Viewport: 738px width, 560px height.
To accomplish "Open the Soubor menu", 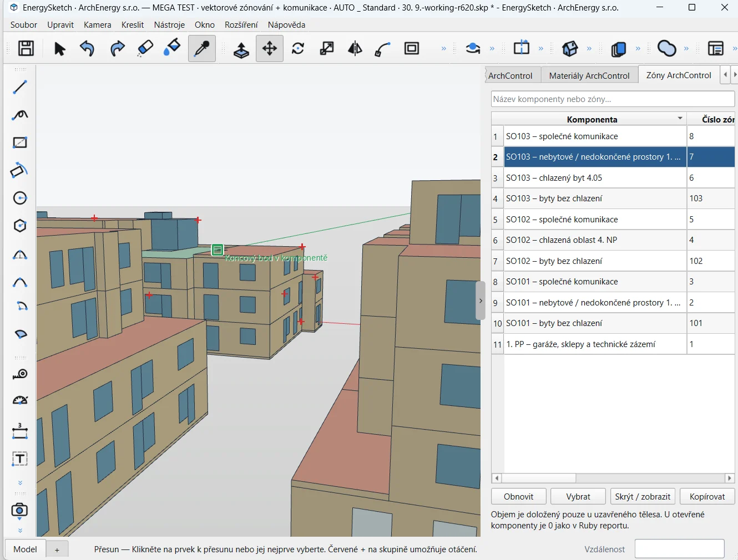I will (x=24, y=25).
